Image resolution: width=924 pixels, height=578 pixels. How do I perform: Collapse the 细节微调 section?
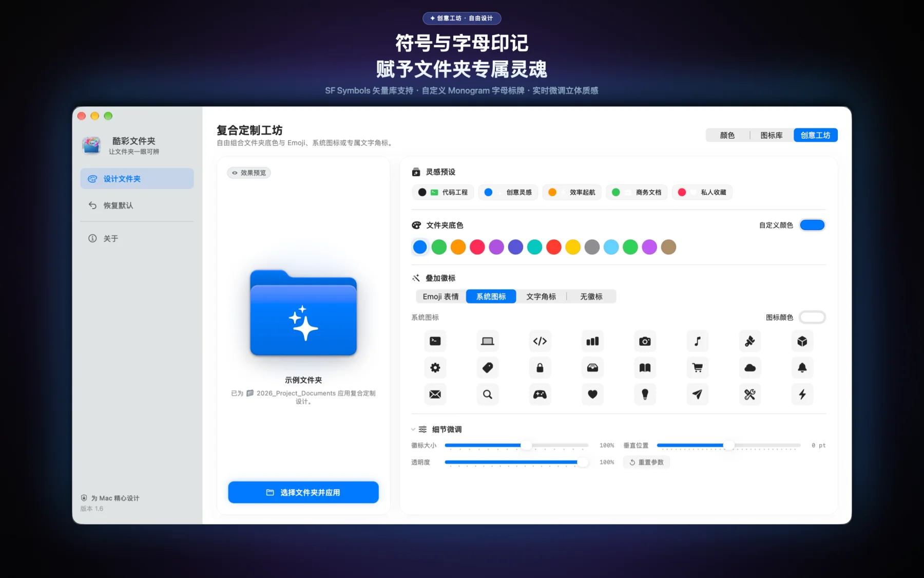click(413, 430)
